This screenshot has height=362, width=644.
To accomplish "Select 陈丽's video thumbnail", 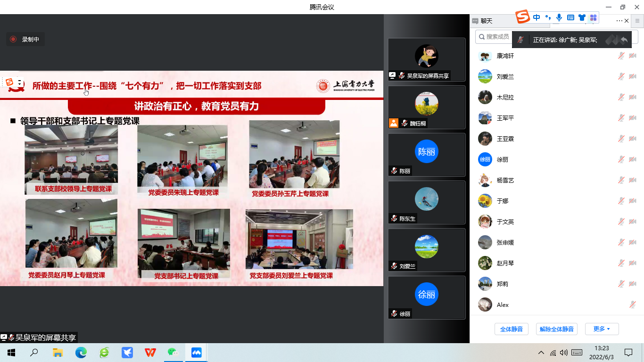I will tap(426, 155).
